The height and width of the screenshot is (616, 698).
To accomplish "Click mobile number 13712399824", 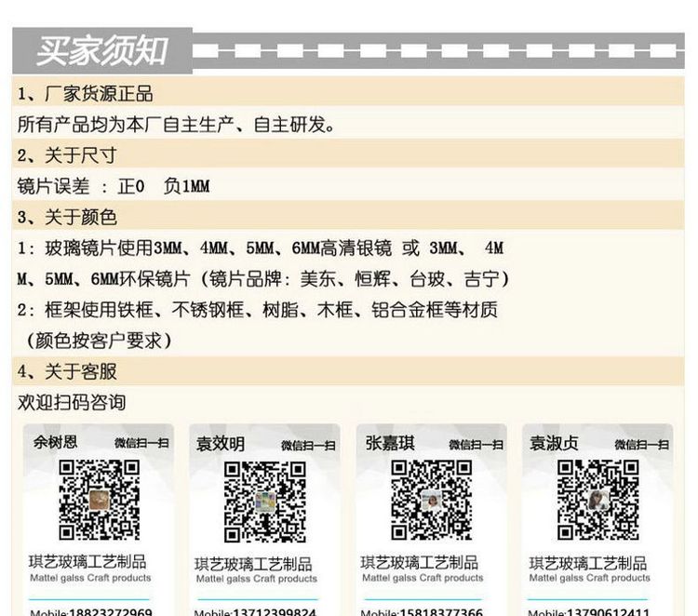I will tap(275, 612).
